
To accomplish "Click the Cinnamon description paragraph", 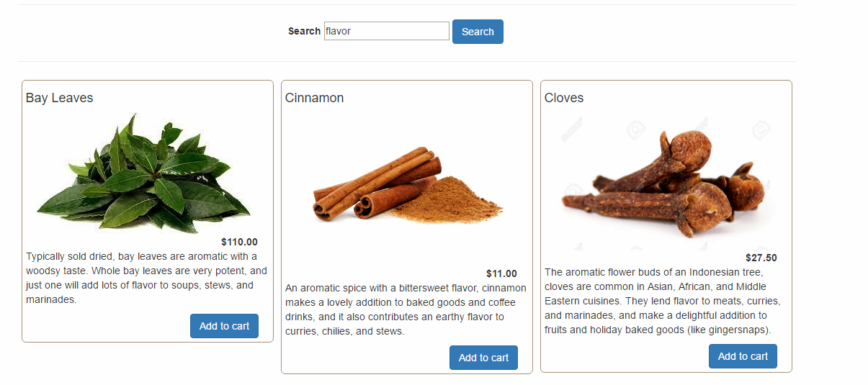I will pyautogui.click(x=406, y=309).
